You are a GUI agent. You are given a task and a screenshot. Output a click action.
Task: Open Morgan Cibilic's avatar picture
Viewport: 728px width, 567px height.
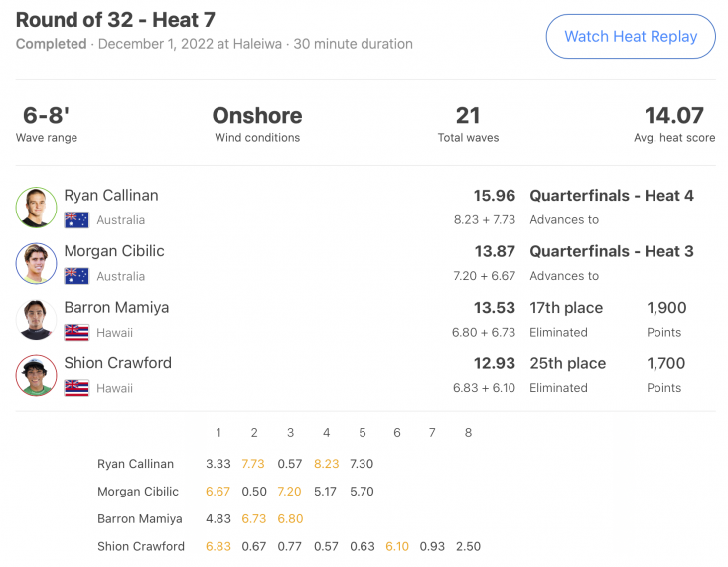(x=36, y=263)
